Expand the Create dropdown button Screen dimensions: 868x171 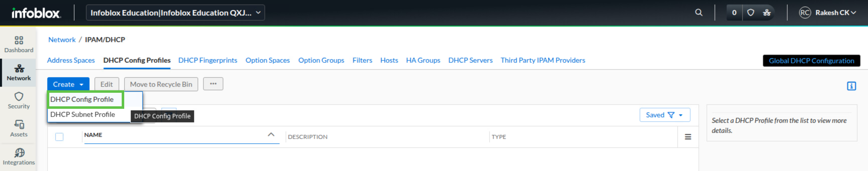(x=68, y=84)
